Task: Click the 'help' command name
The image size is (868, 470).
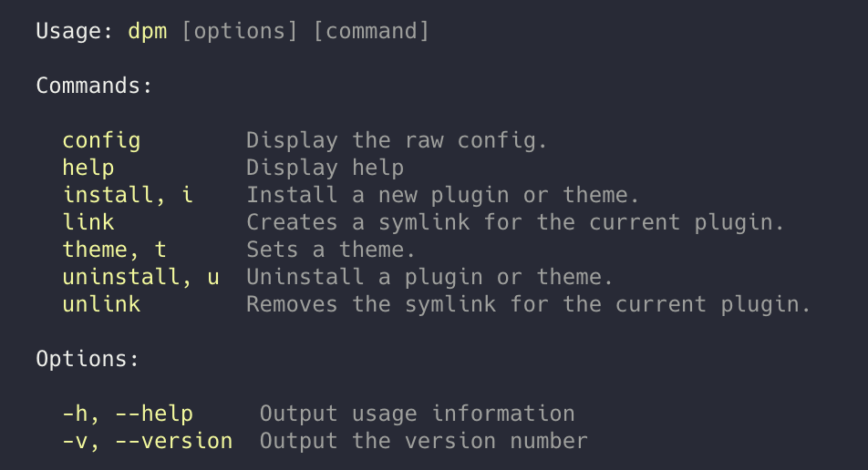Action: (x=88, y=168)
